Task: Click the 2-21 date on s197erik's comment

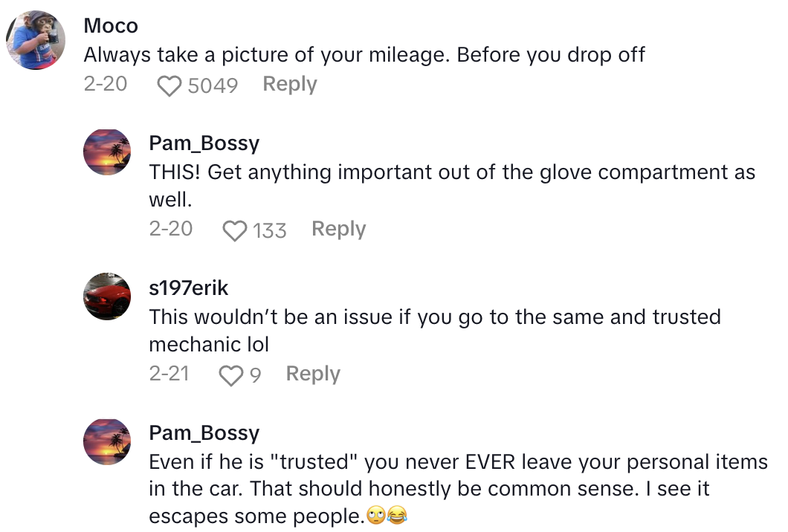Action: [x=169, y=374]
